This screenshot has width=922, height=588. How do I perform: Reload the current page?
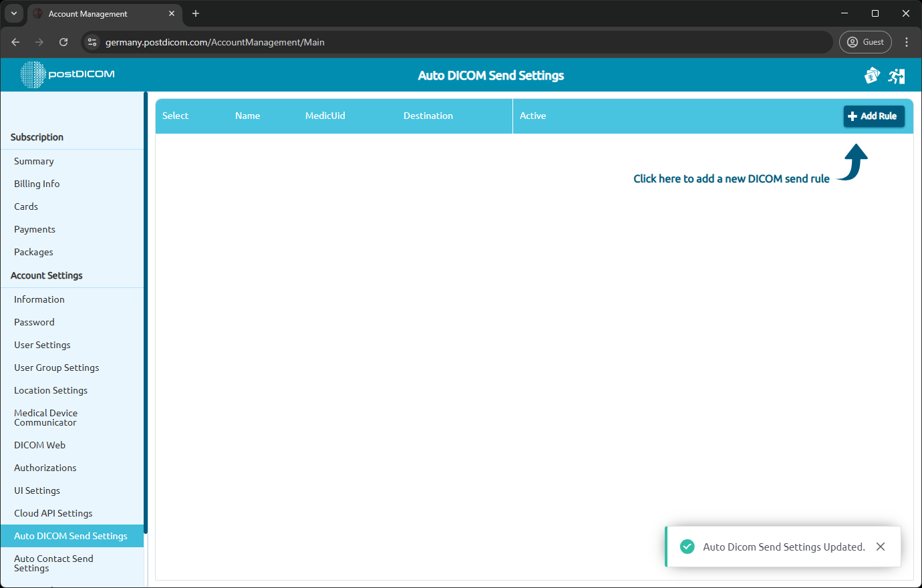coord(63,41)
